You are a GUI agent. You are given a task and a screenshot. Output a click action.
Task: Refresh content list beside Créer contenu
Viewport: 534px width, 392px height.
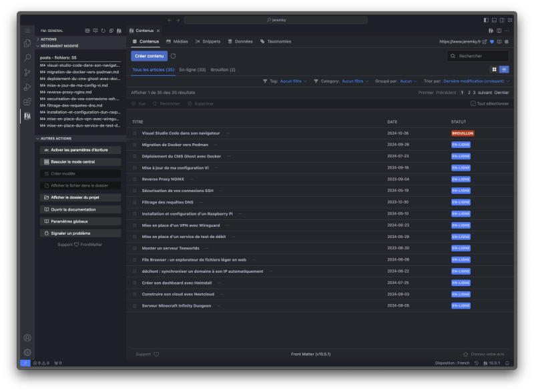click(172, 56)
